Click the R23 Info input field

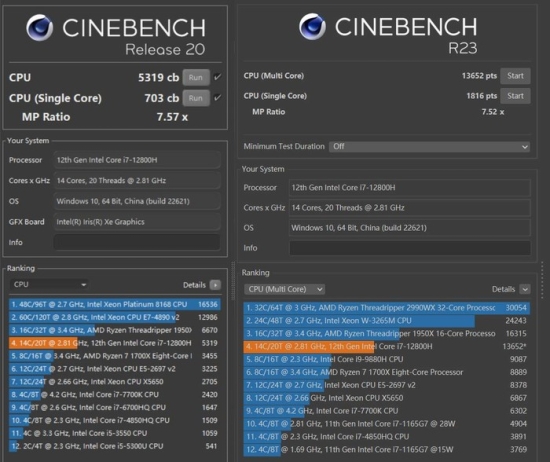pos(410,248)
